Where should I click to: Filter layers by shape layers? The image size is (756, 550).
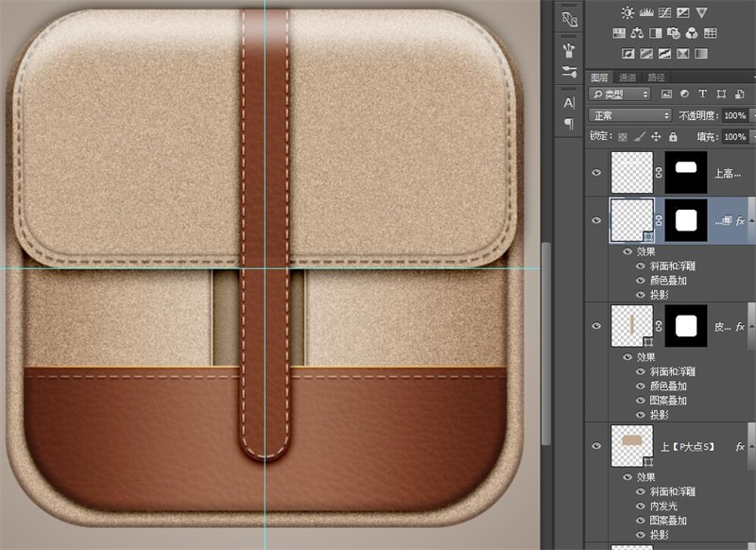coord(721,94)
